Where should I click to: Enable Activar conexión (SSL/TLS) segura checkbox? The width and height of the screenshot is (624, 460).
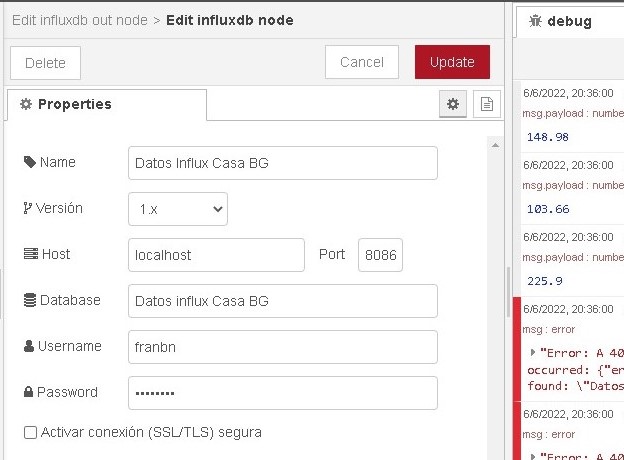coord(31,432)
